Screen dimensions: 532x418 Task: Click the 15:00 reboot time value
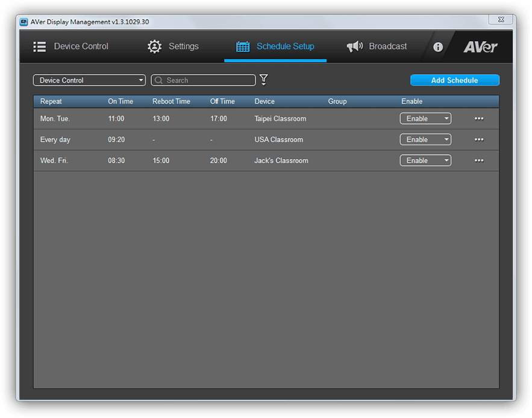click(161, 161)
